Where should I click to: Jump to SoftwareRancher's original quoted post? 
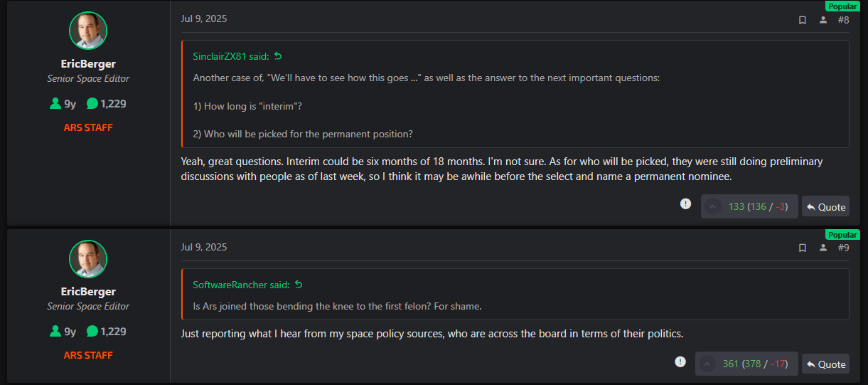[299, 285]
